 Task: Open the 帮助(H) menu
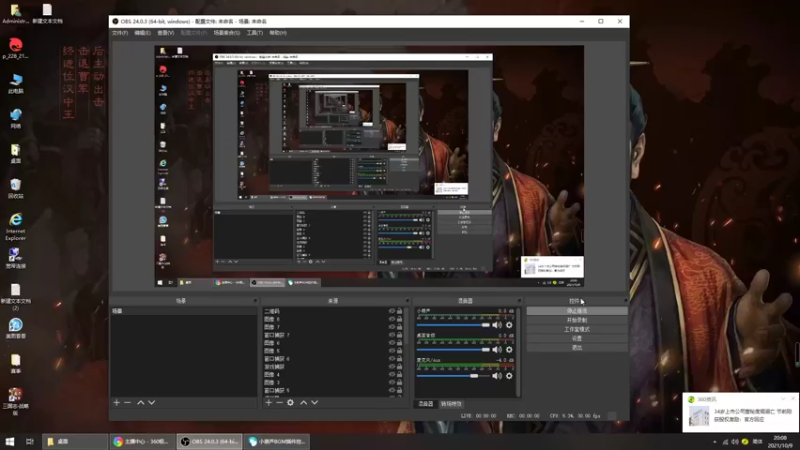point(278,33)
